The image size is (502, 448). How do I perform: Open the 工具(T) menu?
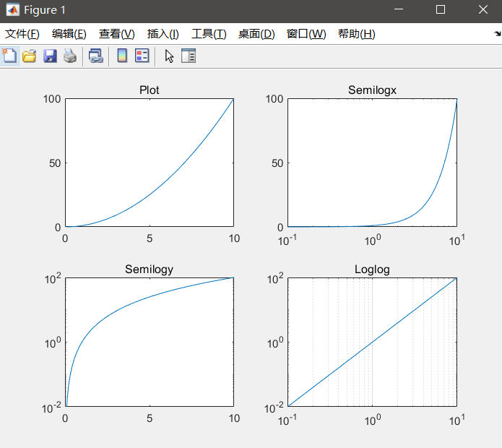click(x=209, y=34)
